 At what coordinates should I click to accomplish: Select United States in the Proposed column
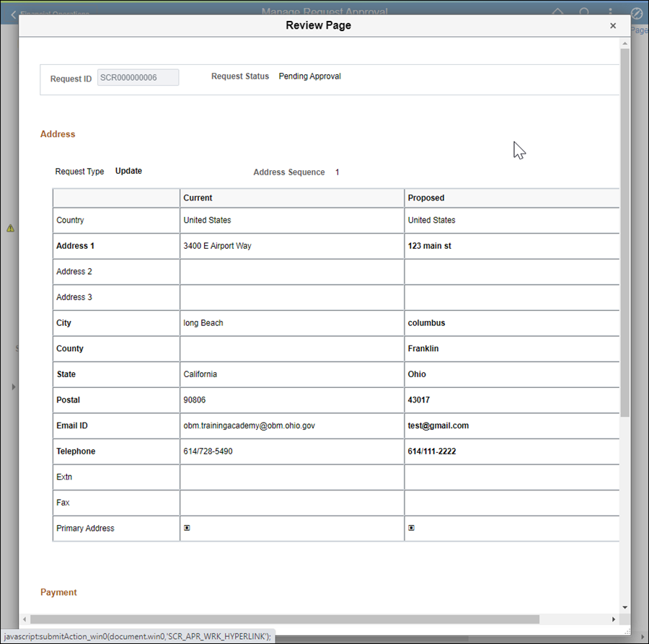(431, 220)
